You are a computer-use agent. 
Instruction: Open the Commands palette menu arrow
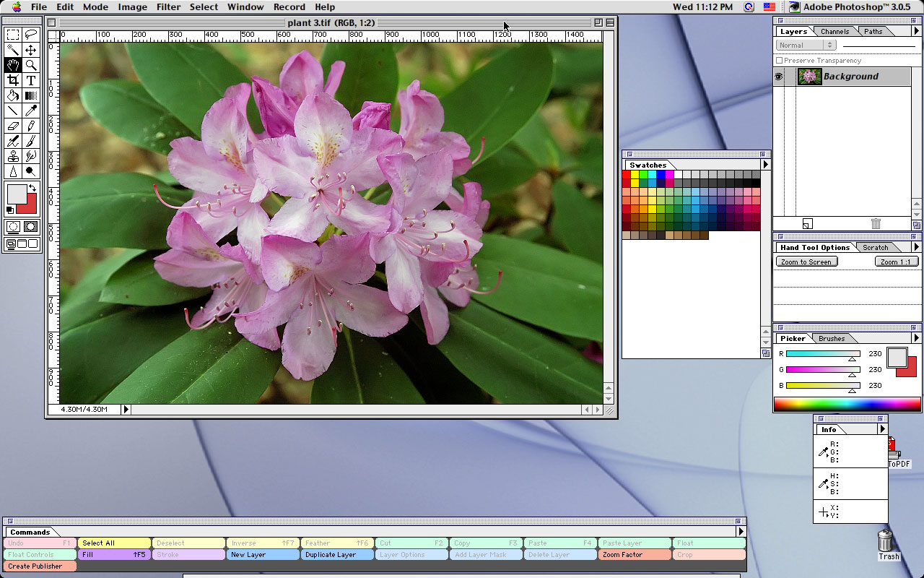tap(741, 532)
